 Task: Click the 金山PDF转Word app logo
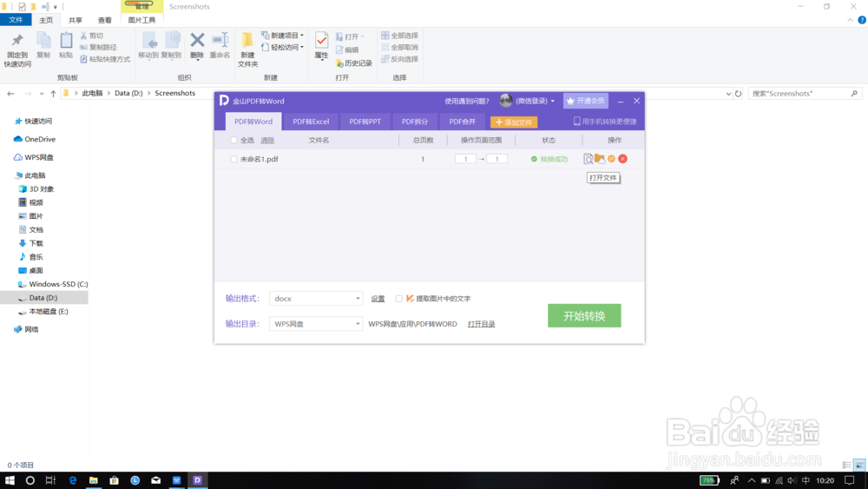224,100
